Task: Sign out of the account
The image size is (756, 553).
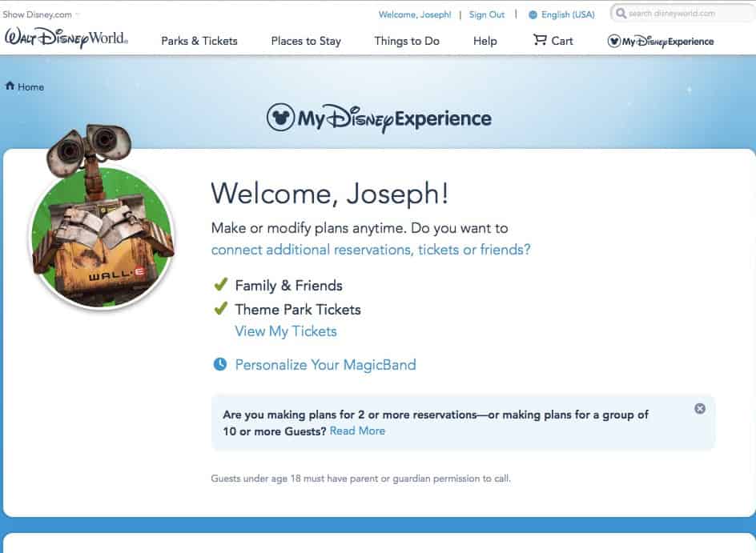Action: coord(486,14)
